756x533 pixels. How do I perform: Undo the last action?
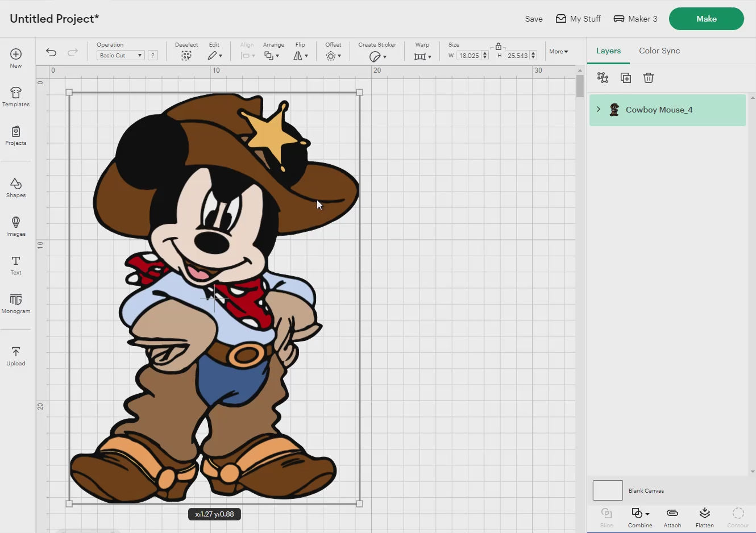pos(51,52)
